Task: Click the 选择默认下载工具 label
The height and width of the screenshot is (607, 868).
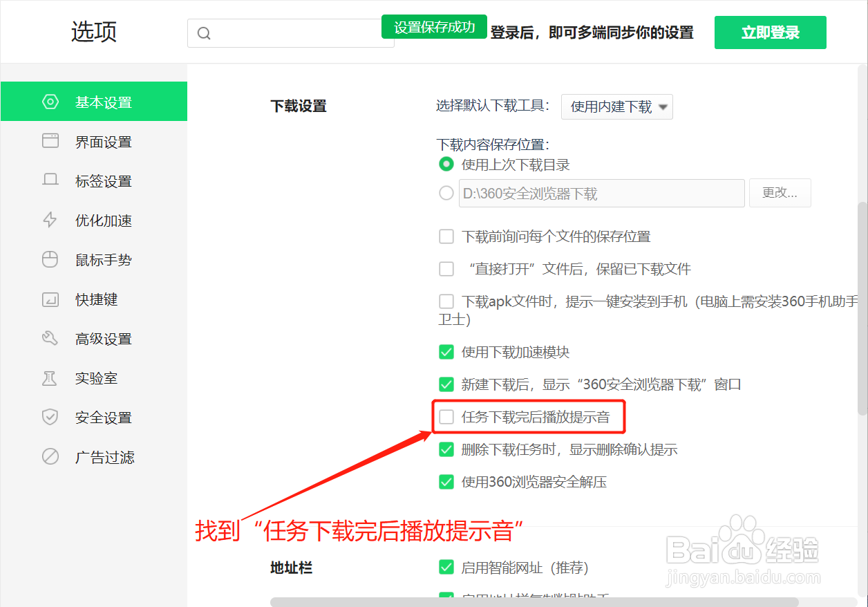Action: point(493,106)
